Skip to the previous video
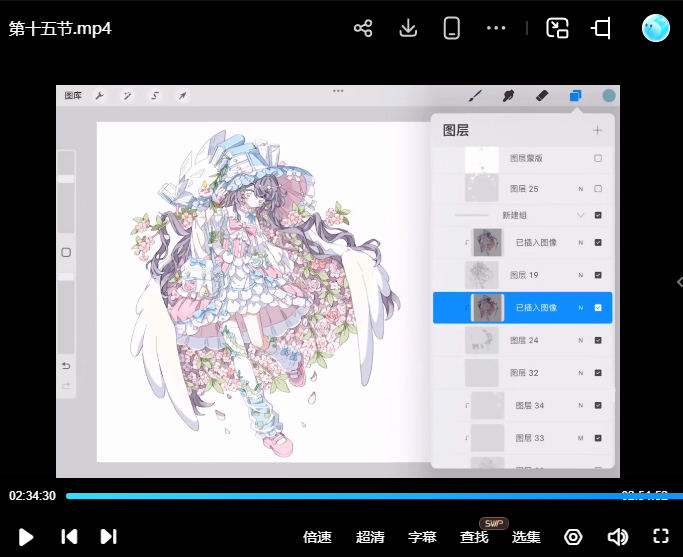This screenshot has height=557, width=683. (69, 537)
